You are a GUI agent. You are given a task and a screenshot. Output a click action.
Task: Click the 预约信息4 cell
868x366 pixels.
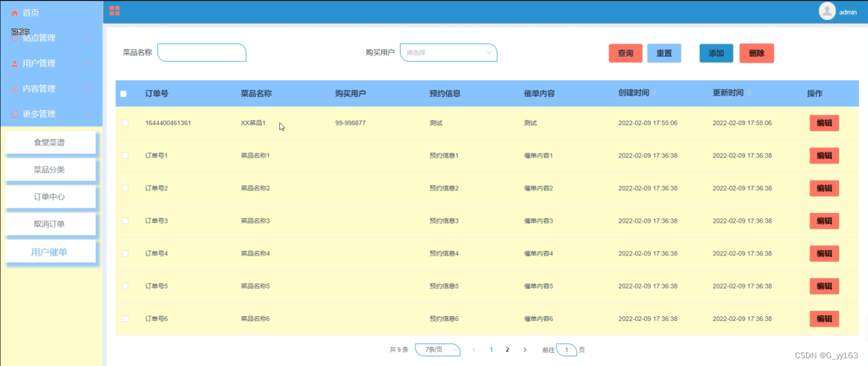[x=444, y=253]
